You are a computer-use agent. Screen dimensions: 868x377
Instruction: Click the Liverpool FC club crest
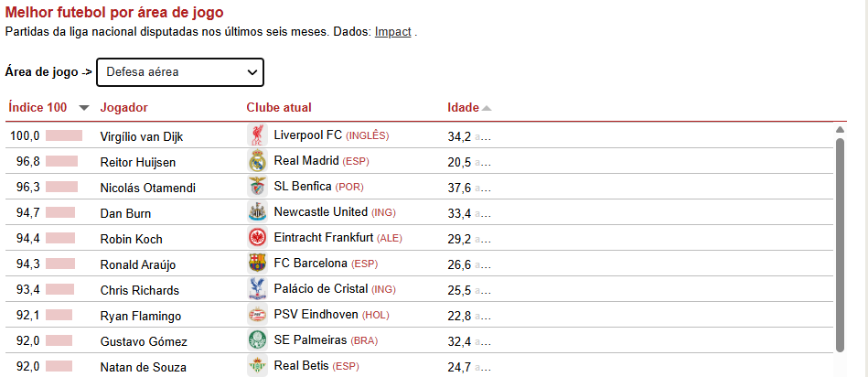tap(256, 135)
